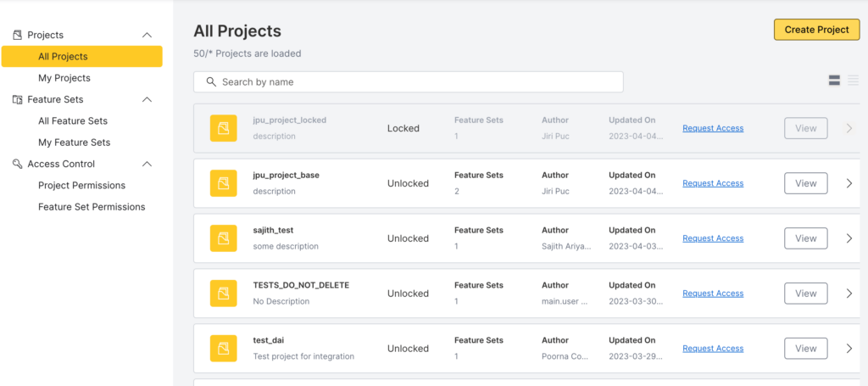Click the test_dai project icon

tap(224, 349)
